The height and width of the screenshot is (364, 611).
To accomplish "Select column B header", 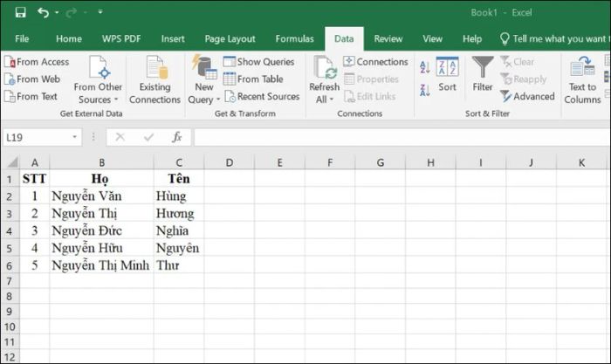I will 102,162.
